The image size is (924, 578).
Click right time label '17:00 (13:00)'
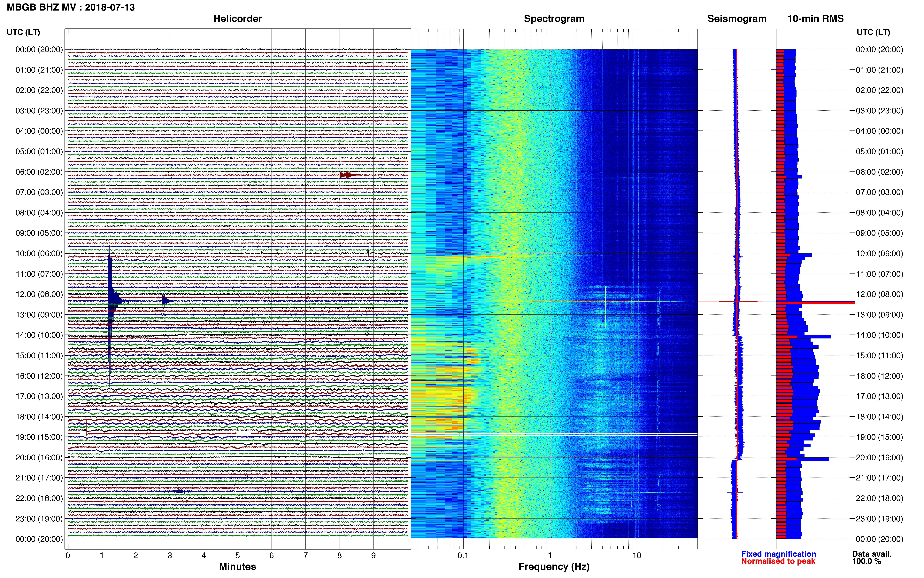[x=879, y=396]
